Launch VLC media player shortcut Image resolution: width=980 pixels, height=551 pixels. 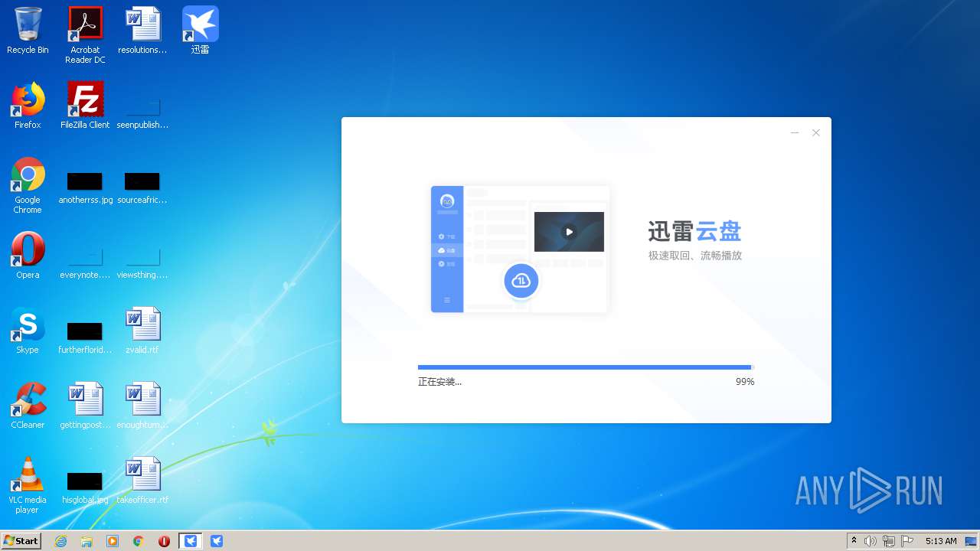coord(28,485)
